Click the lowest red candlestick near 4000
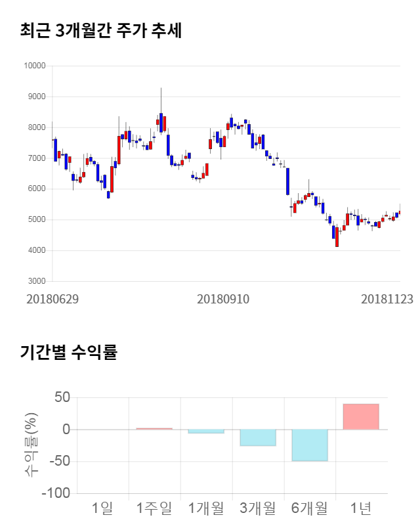 [x=337, y=236]
